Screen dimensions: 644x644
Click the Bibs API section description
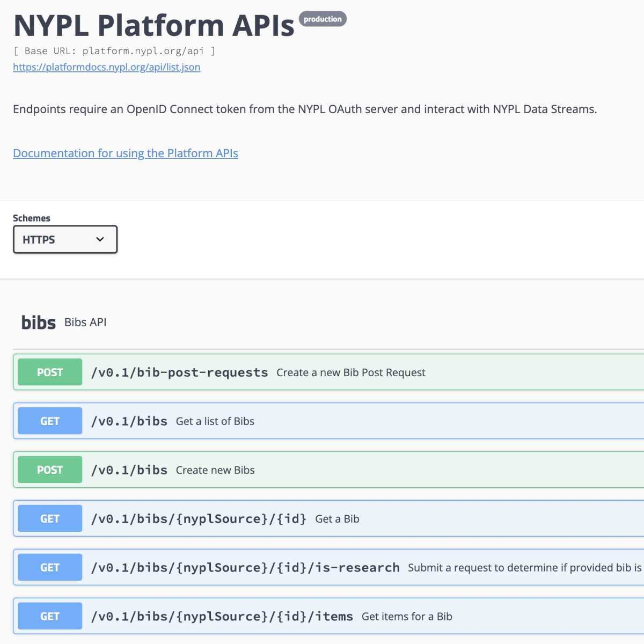click(x=85, y=323)
